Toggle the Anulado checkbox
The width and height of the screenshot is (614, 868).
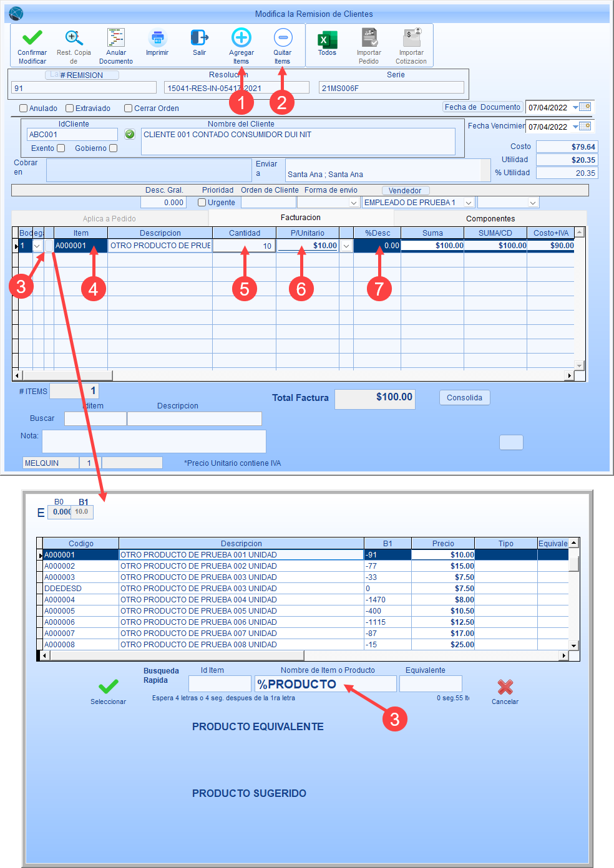click(x=24, y=108)
